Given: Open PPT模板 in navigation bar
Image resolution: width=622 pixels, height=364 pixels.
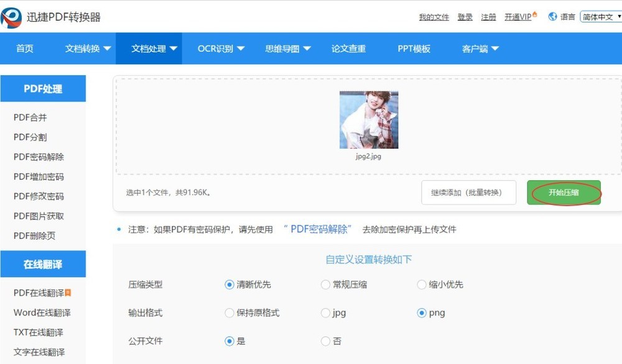Looking at the screenshot, I should tap(414, 48).
